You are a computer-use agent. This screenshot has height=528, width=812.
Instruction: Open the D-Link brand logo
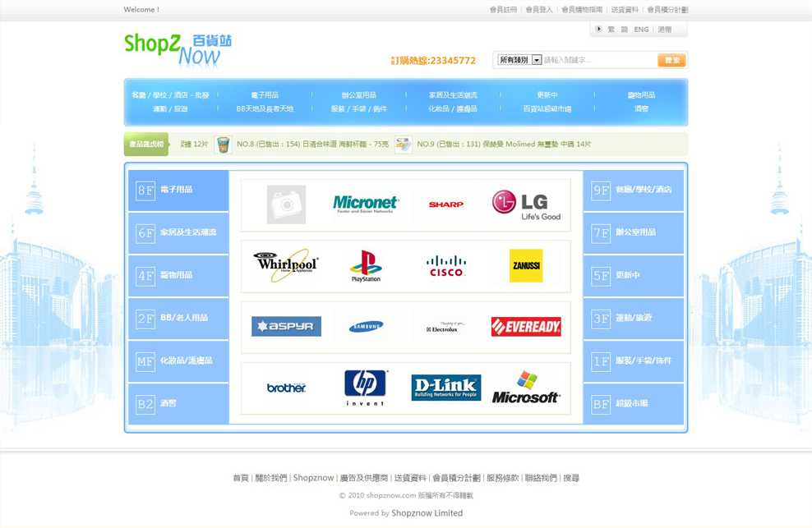(446, 388)
